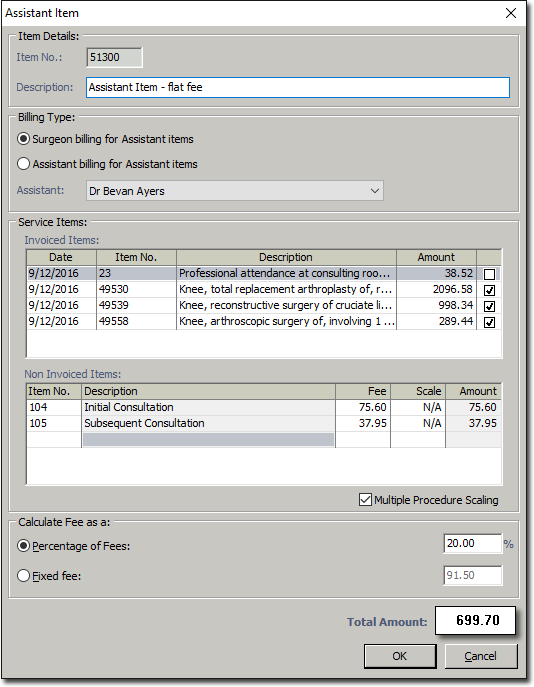Click item number 105 cell
Image resolution: width=534 pixels, height=687 pixels.
pyautogui.click(x=54, y=423)
